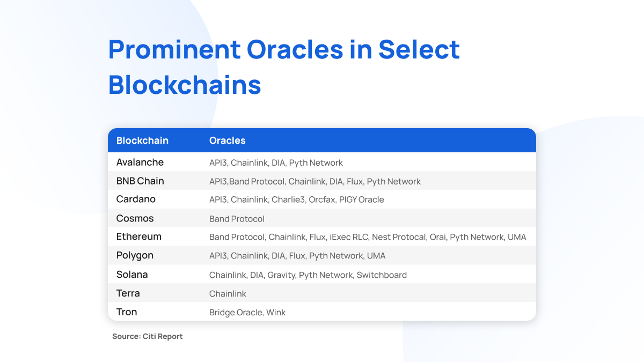The image size is (644, 362).
Task: Select the Cardano blockchain cell
Action: [136, 199]
